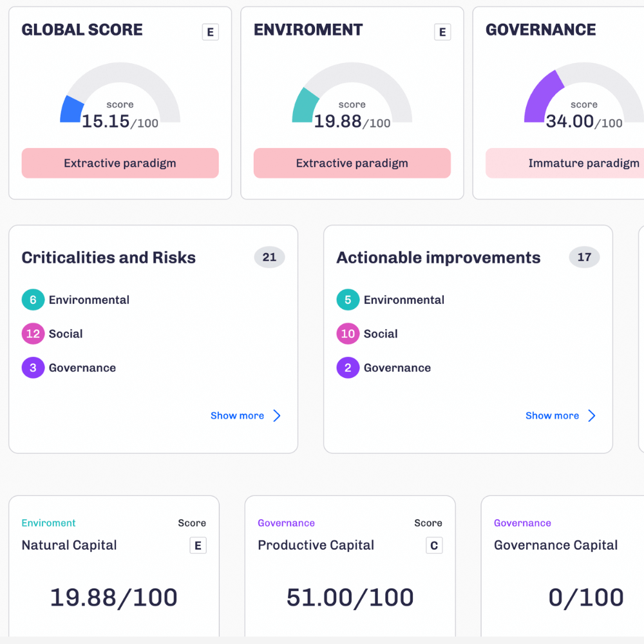The height and width of the screenshot is (644, 644).
Task: Select Environmental label under Criticalities and Risks
Action: click(x=89, y=300)
